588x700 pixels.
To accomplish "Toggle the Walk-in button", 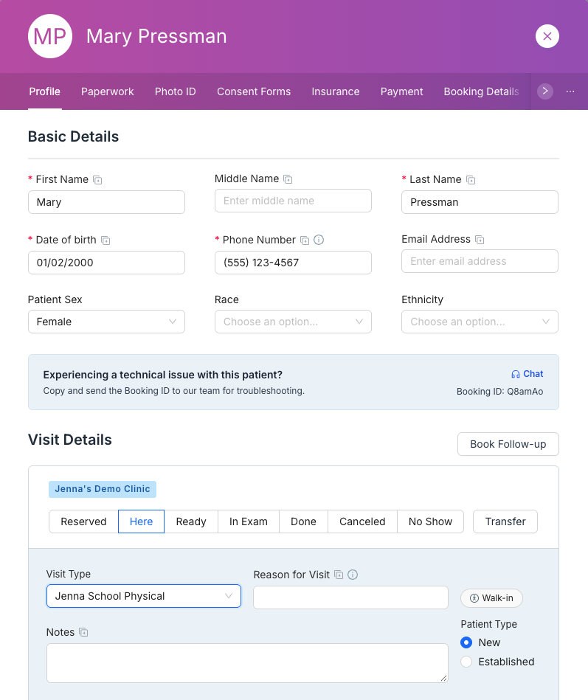I will coord(491,598).
